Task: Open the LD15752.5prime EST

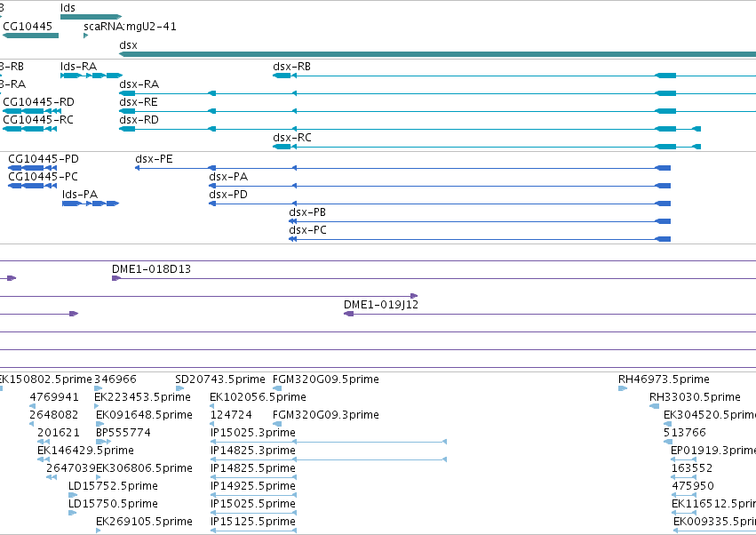Action: pos(73,495)
